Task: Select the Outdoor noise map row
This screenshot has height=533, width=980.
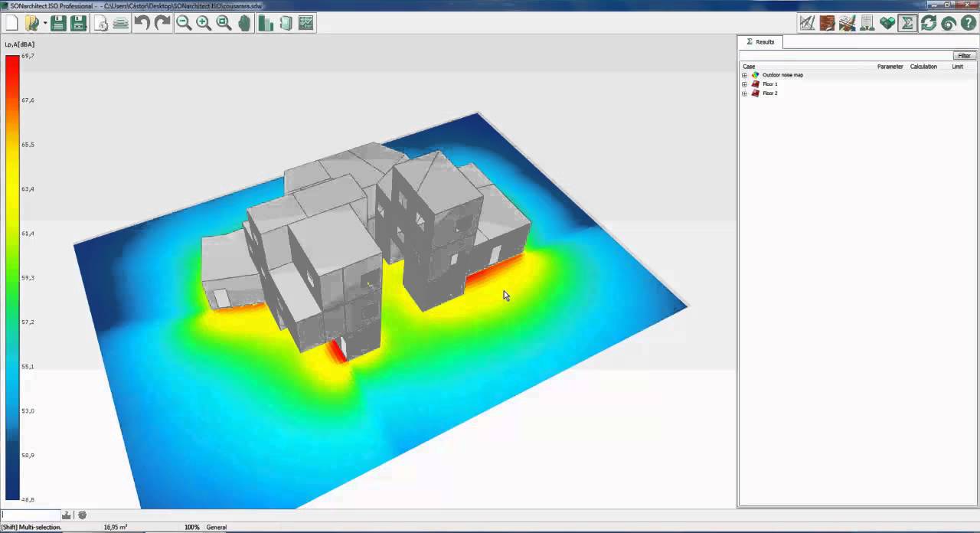Action: click(x=782, y=75)
